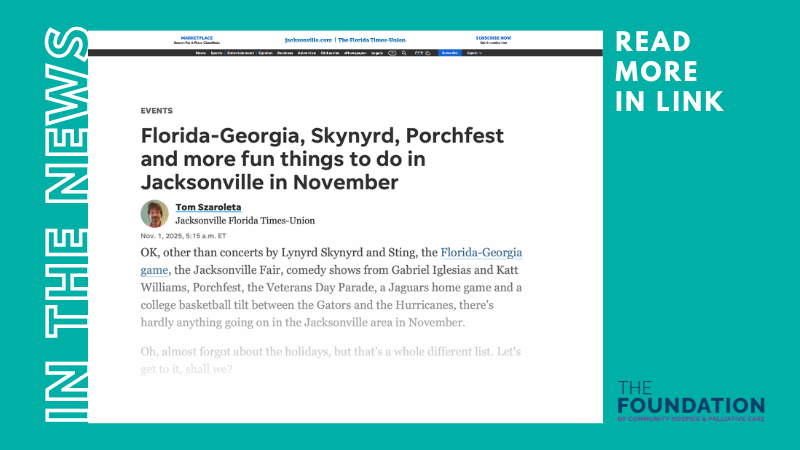This screenshot has width=800, height=450.
Task: Click the search magnifier icon in nav bar
Action: (x=404, y=53)
